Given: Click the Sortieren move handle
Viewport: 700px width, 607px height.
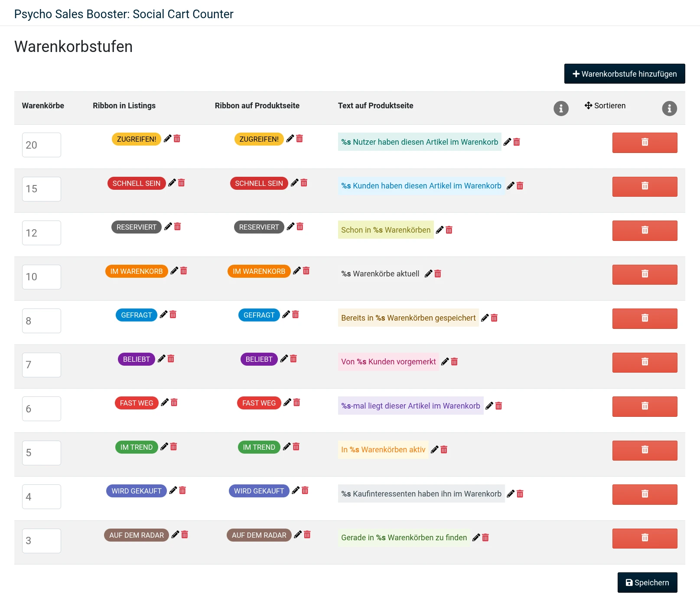Looking at the screenshot, I should tap(588, 105).
